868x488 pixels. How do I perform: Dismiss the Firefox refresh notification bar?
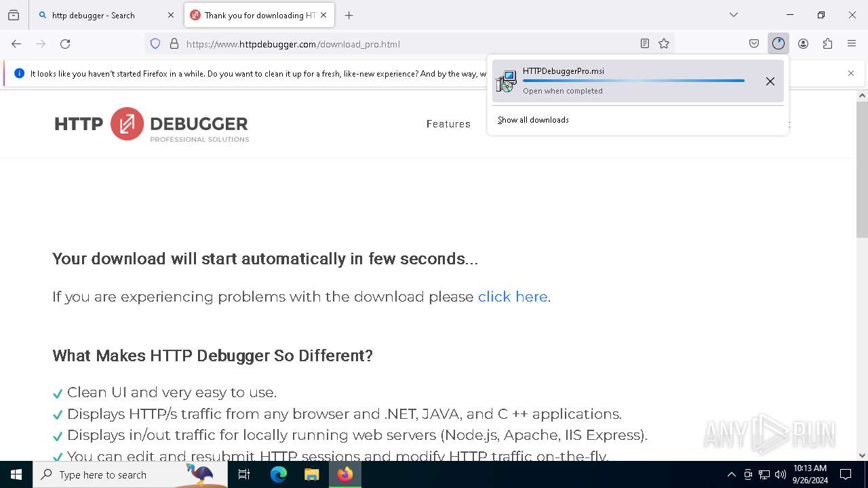point(851,73)
